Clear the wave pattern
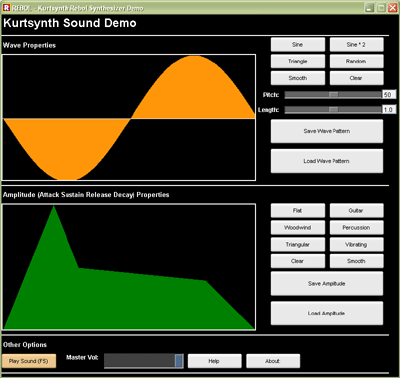 pos(356,78)
